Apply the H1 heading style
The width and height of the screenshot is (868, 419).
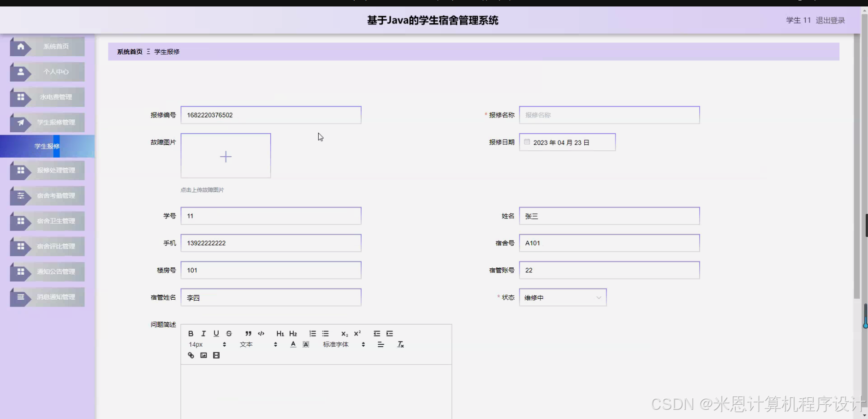pos(280,333)
